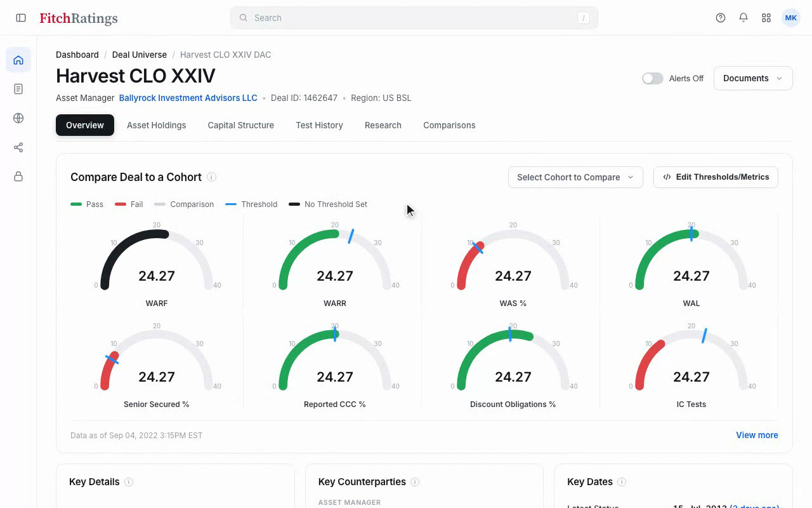Focus the Search input field
812x508 pixels.
[414, 18]
